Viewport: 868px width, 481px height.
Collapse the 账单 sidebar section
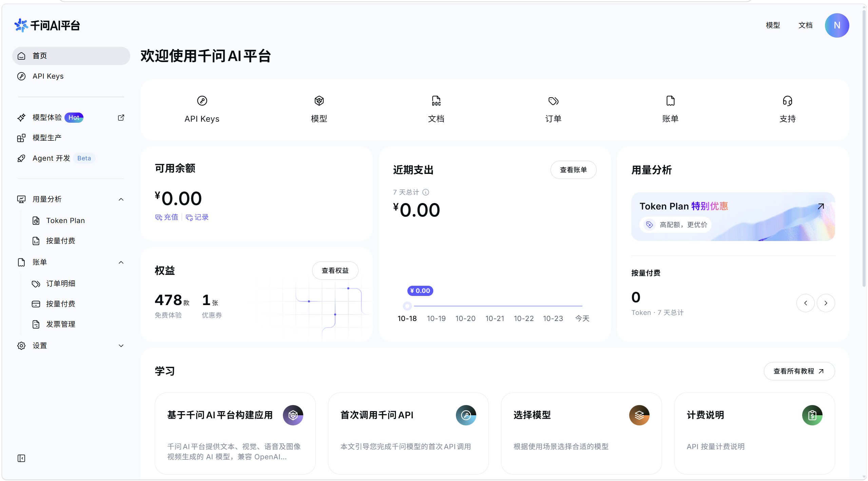pos(121,262)
